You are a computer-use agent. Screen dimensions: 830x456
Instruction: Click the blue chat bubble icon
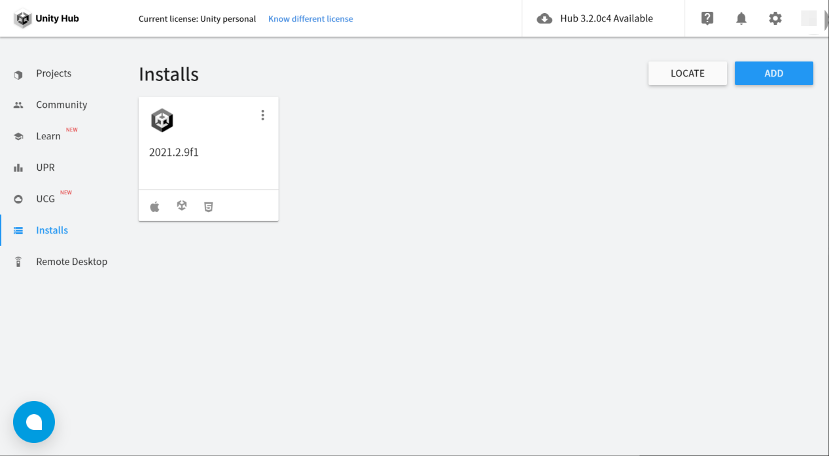34,422
